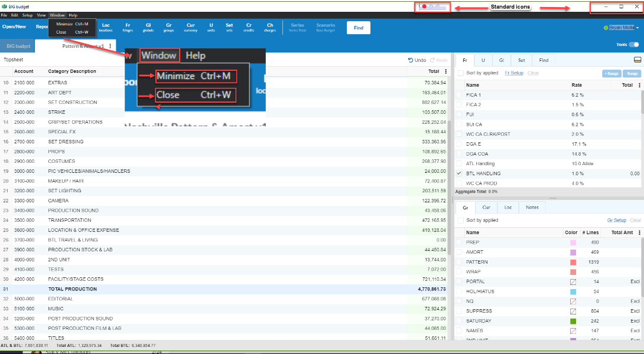
Task: Open the groups table Total Amt options menu
Action: pos(639,232)
